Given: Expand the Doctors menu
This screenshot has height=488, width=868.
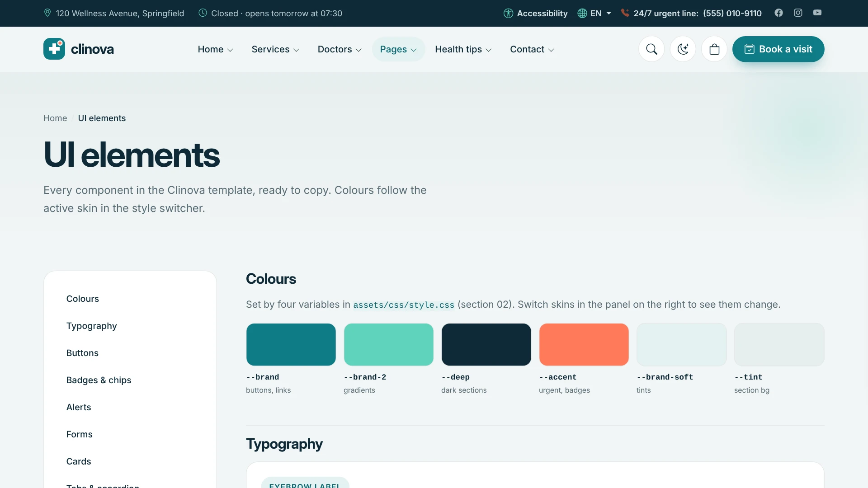Looking at the screenshot, I should click(340, 49).
